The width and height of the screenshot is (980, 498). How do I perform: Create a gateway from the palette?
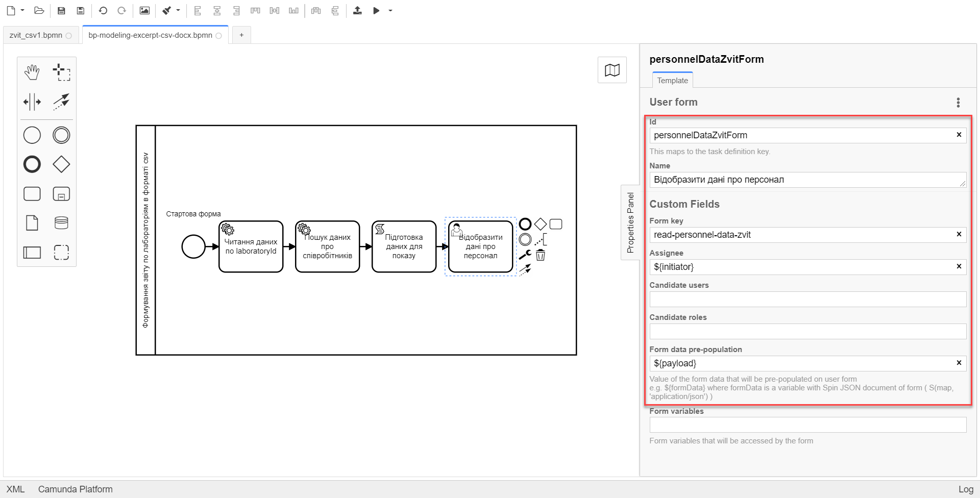[x=61, y=164]
